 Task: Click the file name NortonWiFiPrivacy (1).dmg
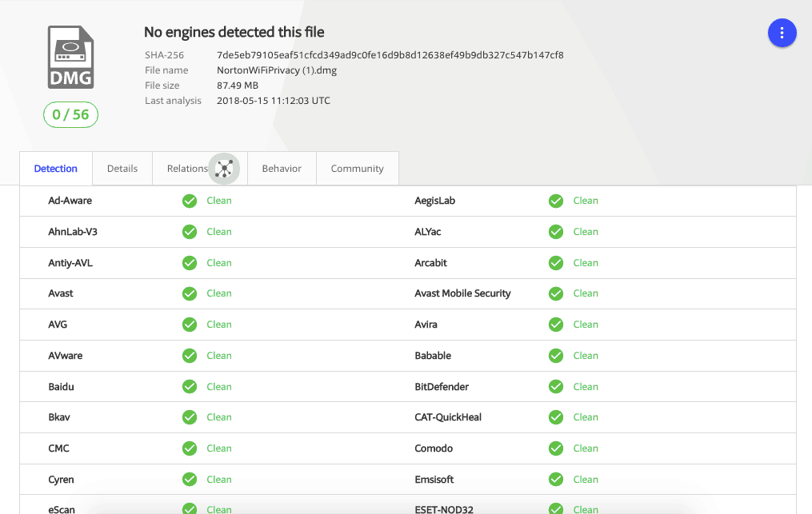coord(277,70)
